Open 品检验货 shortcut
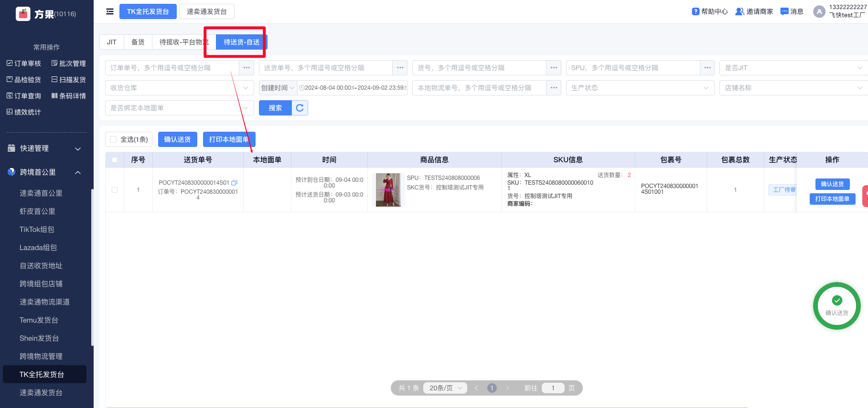The width and height of the screenshot is (868, 408). [x=24, y=80]
